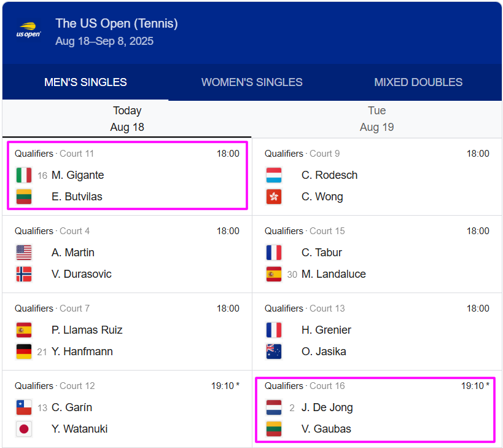Click the Australian flag beside O. Jasika
503x448 pixels.
(274, 352)
